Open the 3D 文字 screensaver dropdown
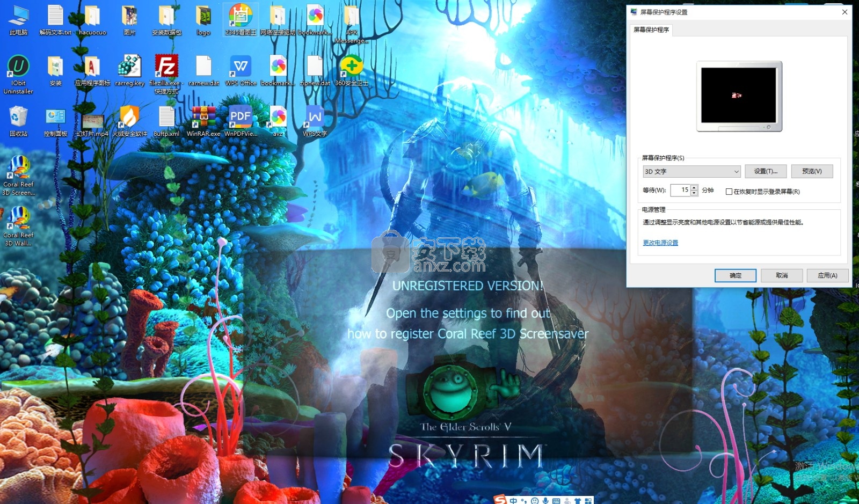The height and width of the screenshot is (504, 859). click(691, 171)
